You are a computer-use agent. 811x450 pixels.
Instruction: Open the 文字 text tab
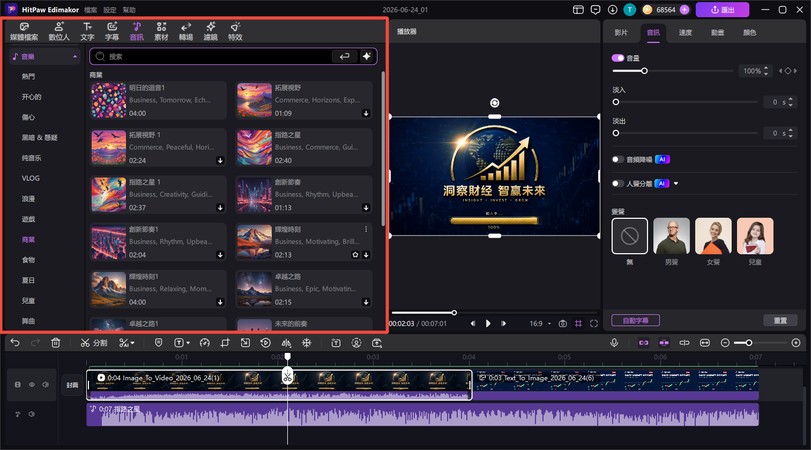[x=87, y=31]
